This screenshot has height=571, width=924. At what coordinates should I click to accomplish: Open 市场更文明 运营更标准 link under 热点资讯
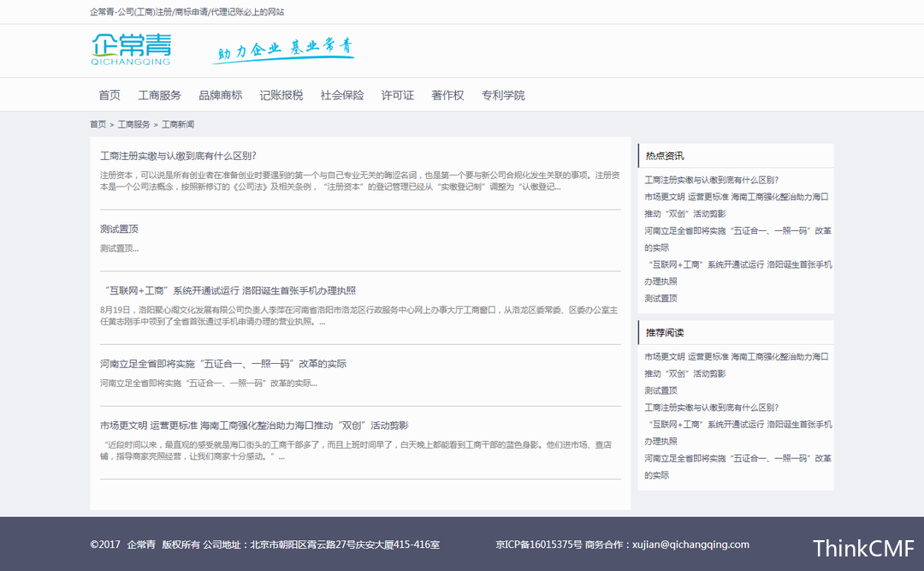[737, 205]
